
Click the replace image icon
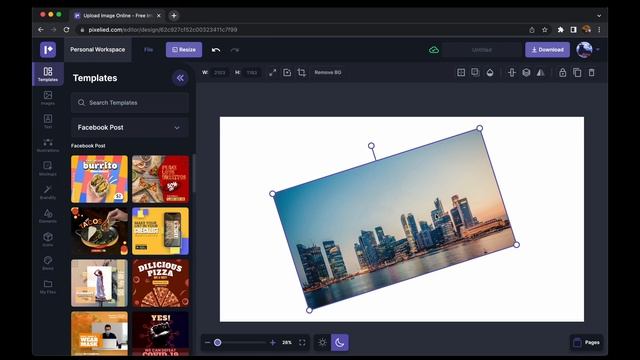pos(287,72)
